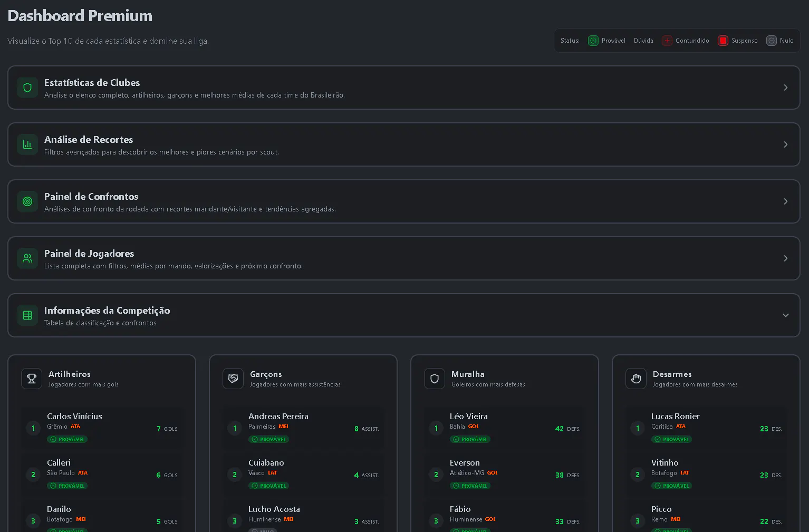Open Estatísticas de Clubes via its chevron
The width and height of the screenshot is (809, 532).
pos(786,88)
